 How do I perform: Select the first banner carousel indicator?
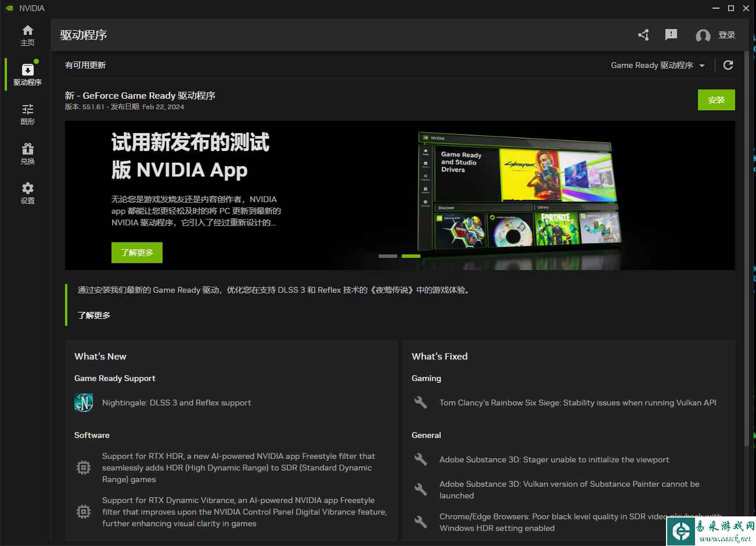tap(388, 256)
